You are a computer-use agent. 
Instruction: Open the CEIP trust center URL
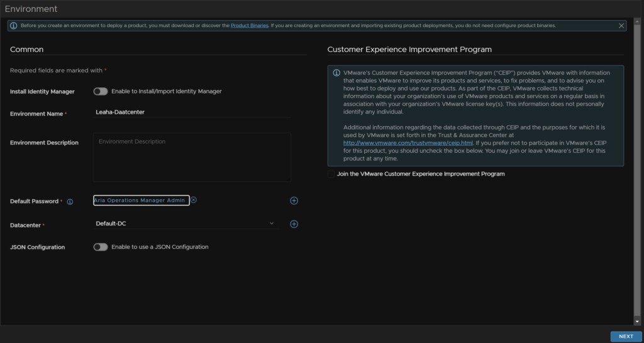(x=408, y=143)
